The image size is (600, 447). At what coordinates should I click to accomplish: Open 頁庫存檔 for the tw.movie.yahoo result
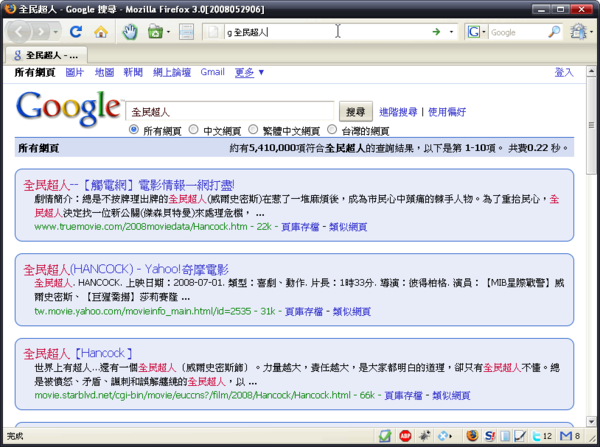coord(304,312)
